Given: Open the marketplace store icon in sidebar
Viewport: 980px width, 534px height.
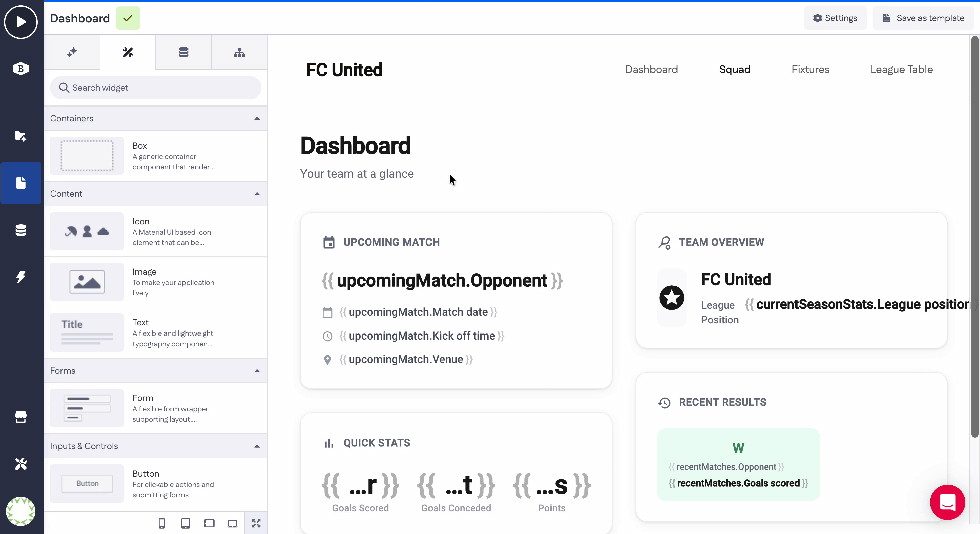Looking at the screenshot, I should [21, 417].
